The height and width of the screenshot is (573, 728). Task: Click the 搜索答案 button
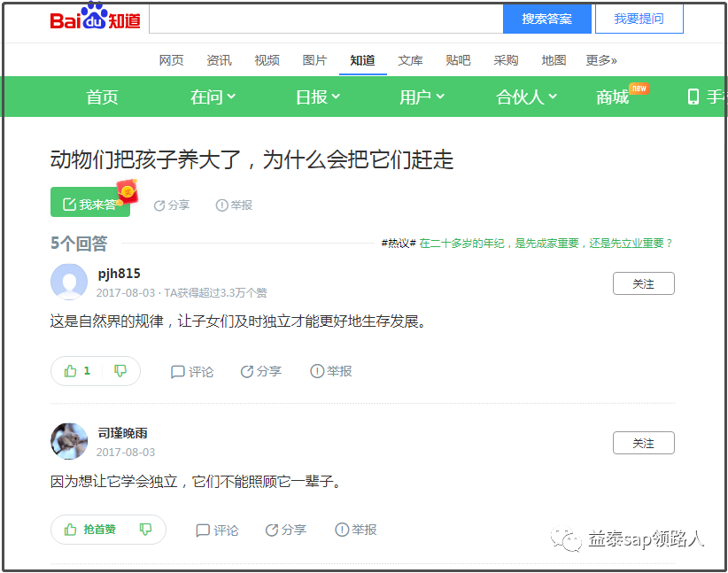547,19
